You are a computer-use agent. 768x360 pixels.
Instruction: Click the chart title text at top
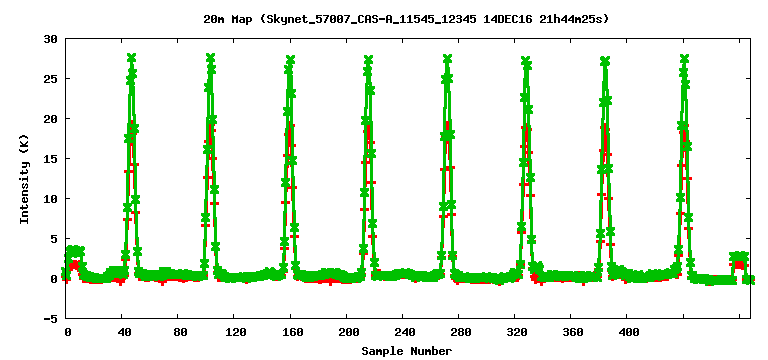pos(406,20)
